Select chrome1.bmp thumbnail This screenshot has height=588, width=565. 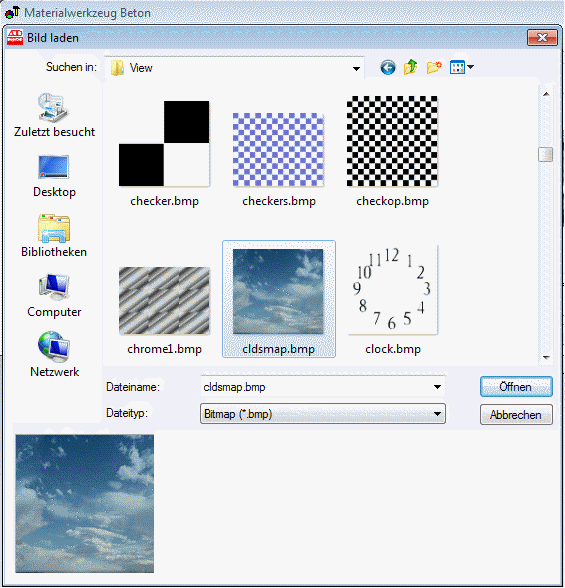[x=164, y=301]
